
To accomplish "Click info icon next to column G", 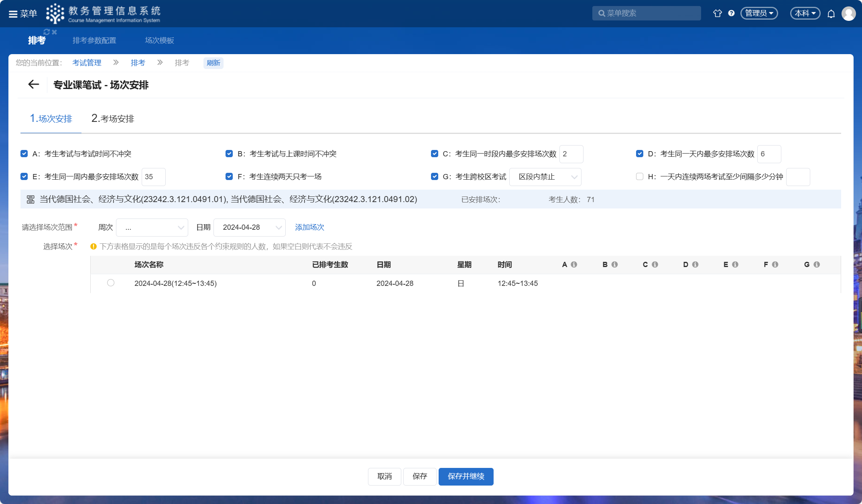I will pos(817,265).
